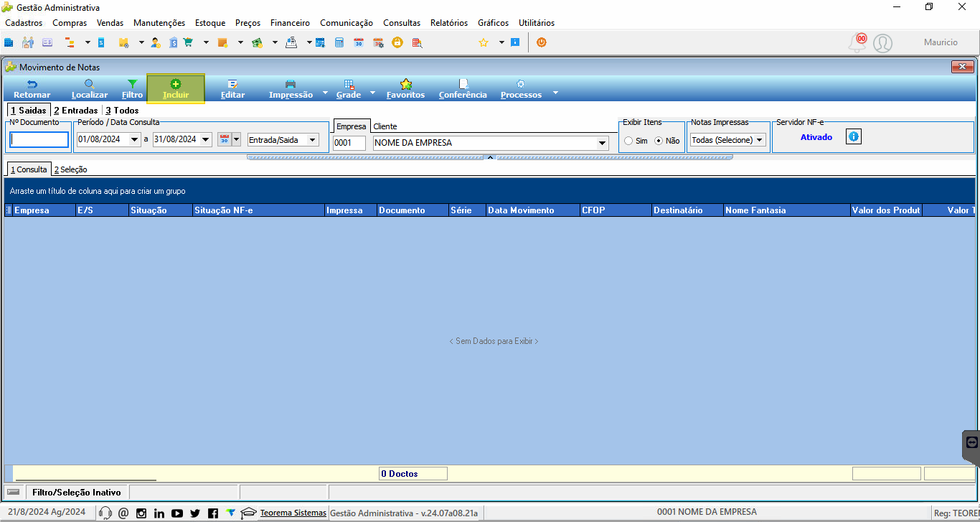Open the Vendas menu
980x522 pixels.
point(110,23)
